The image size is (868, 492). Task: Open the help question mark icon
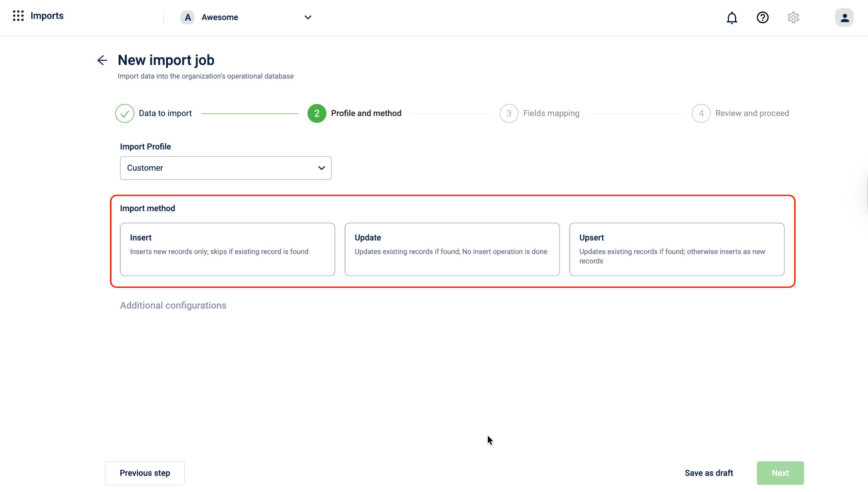coord(762,18)
